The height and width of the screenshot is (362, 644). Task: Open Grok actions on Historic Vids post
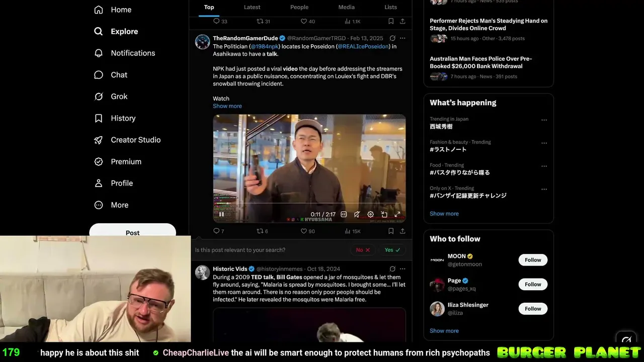[392, 269]
